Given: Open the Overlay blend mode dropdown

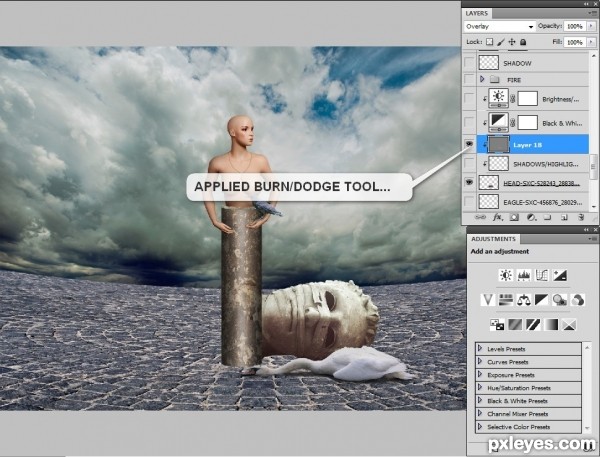Looking at the screenshot, I should tap(499, 26).
